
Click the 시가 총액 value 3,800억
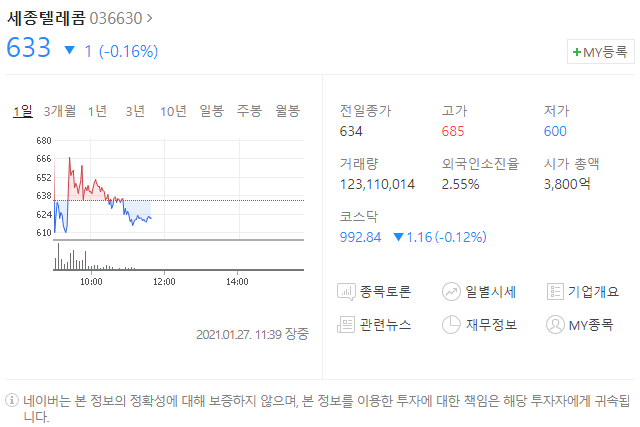point(567,184)
